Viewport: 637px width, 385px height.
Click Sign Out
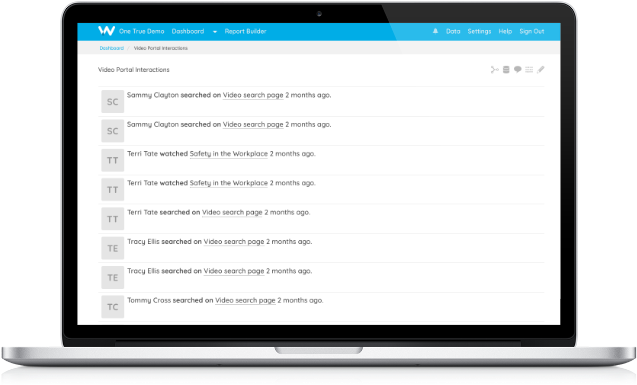(x=532, y=31)
